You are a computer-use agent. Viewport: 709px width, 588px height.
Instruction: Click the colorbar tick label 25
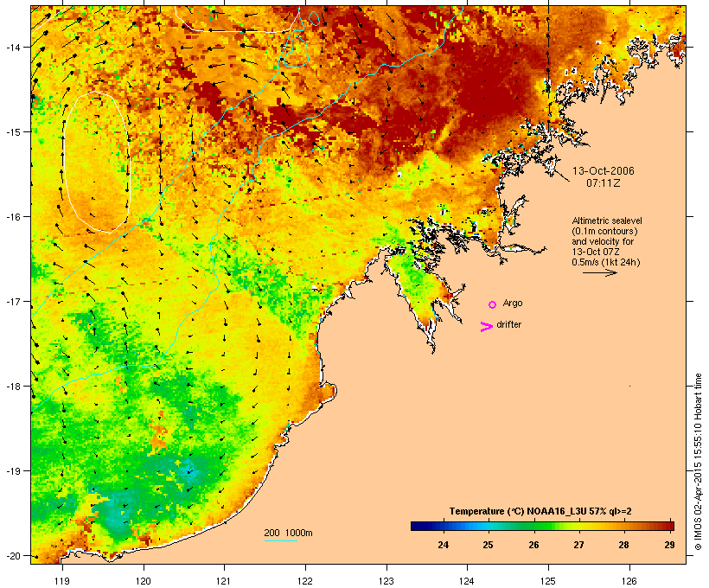click(x=488, y=545)
